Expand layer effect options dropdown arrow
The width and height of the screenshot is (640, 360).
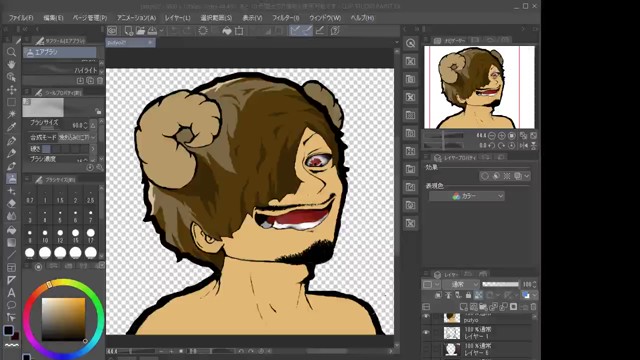tap(527, 176)
